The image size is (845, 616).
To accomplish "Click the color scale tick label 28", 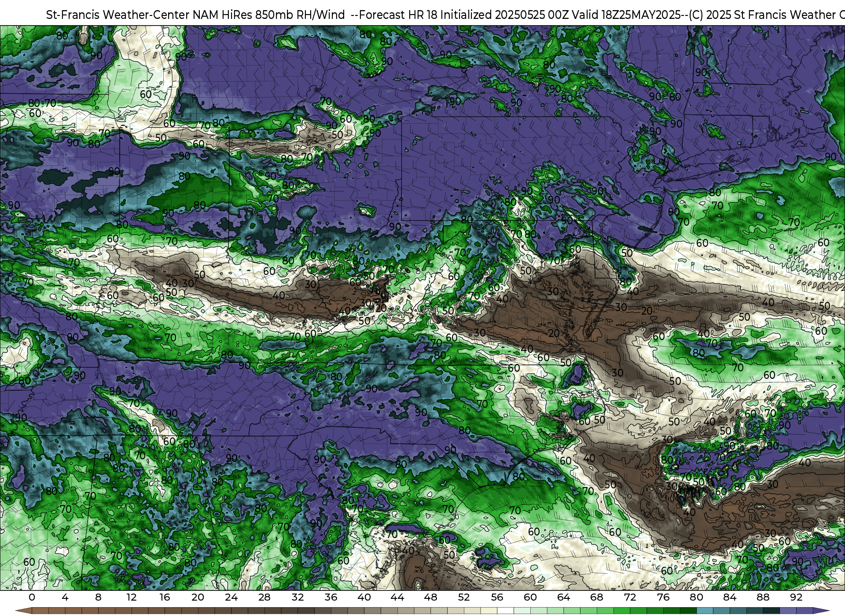I will (265, 597).
